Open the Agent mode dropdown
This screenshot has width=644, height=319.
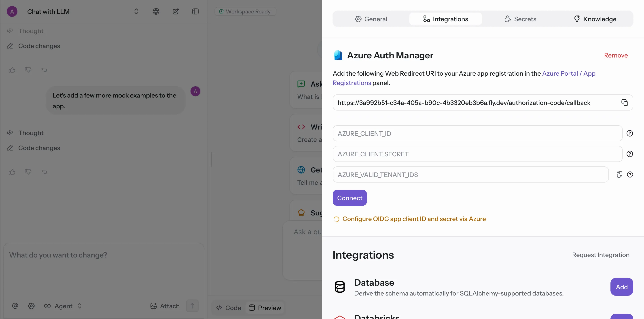click(x=63, y=306)
